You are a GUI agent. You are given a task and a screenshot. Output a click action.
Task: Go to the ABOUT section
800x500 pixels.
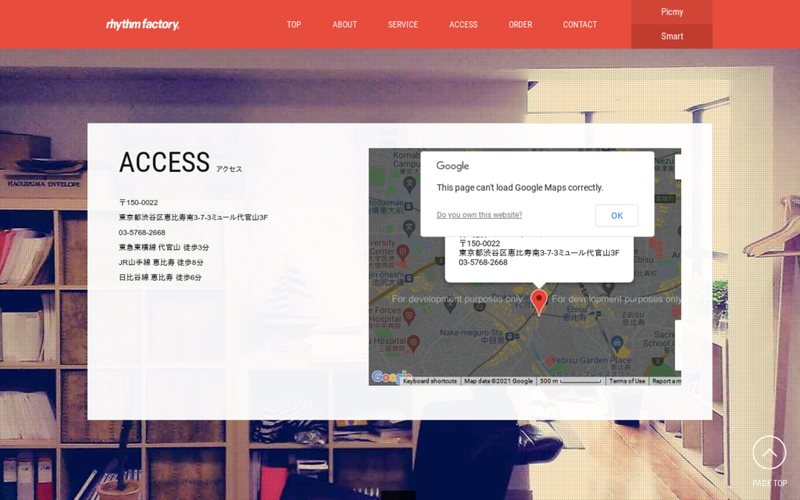[x=344, y=24]
